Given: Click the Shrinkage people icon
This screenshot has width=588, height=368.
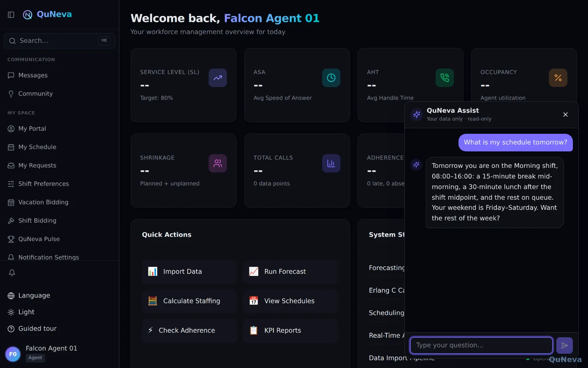Looking at the screenshot, I should point(218,163).
